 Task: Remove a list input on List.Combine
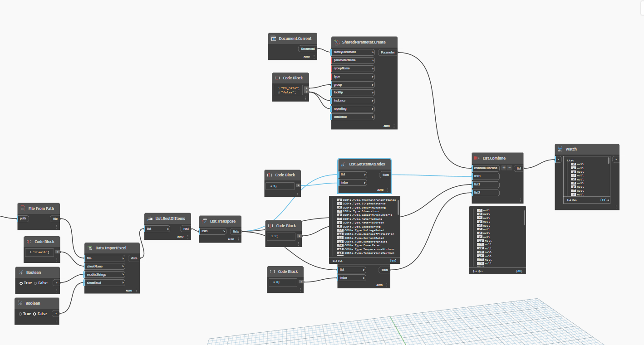click(510, 168)
